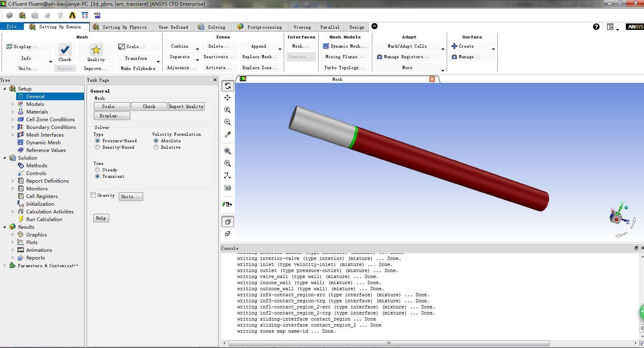Image resolution: width=644 pixels, height=348 pixels.
Task: Collapse the Solution tree section
Action: click(x=5, y=158)
